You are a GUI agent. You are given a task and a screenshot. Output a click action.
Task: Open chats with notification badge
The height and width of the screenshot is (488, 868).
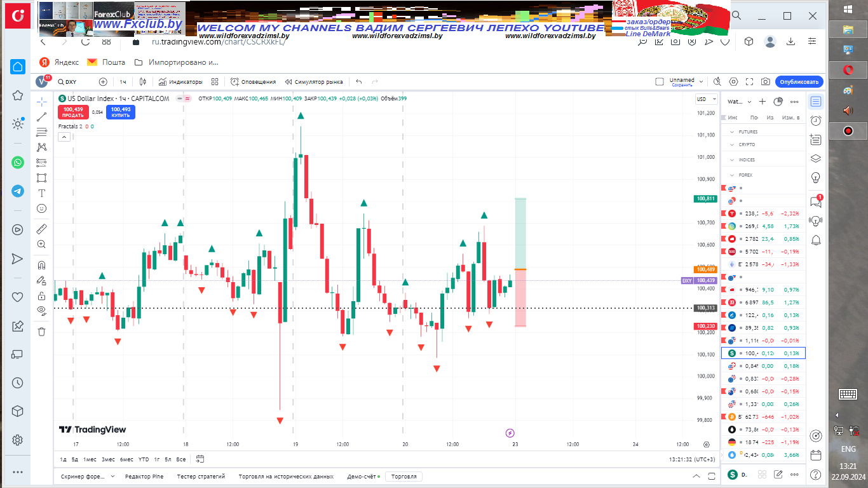816,202
